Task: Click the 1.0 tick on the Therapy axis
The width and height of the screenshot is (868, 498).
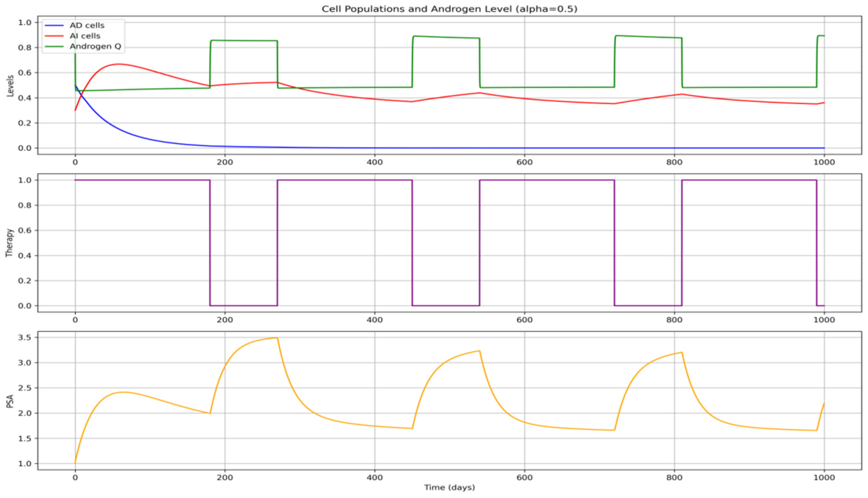Action: pos(24,180)
